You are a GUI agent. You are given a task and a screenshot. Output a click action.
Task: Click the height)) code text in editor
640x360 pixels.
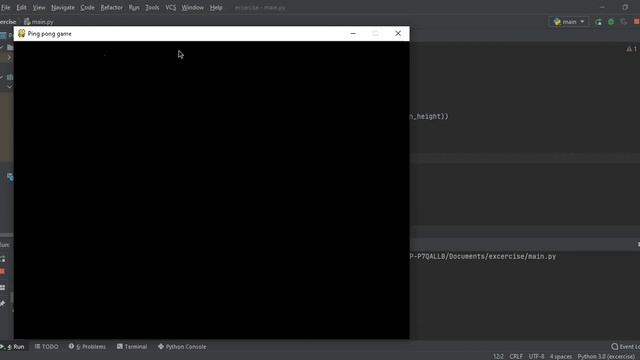(429, 116)
